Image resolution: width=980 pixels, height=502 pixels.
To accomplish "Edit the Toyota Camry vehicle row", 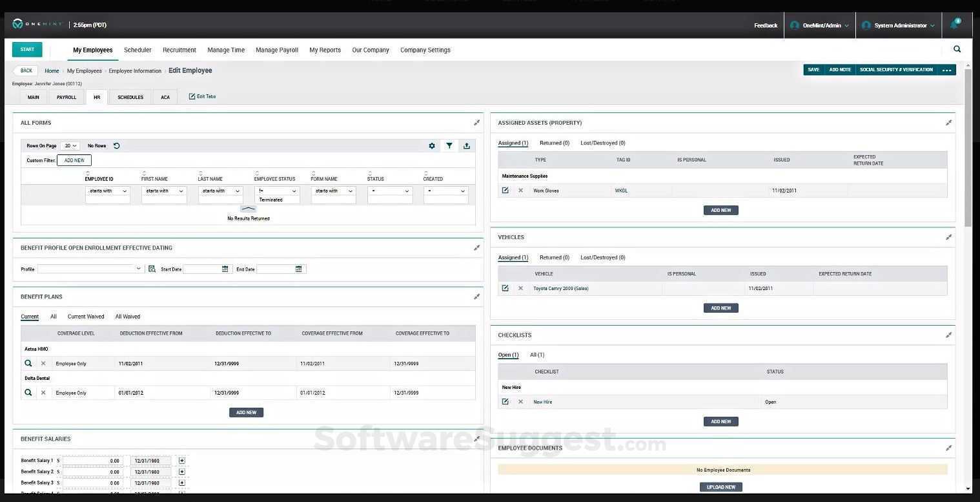I will (x=505, y=288).
